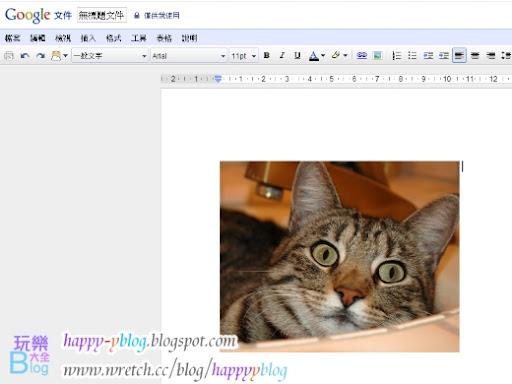Image resolution: width=512 pixels, height=384 pixels.
Task: Click the insert image icon
Action: point(377,55)
